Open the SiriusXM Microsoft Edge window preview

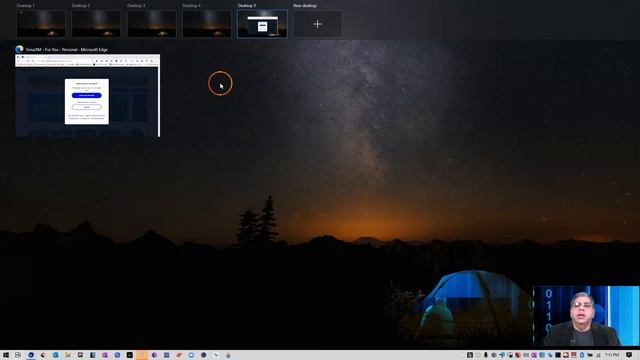87,96
